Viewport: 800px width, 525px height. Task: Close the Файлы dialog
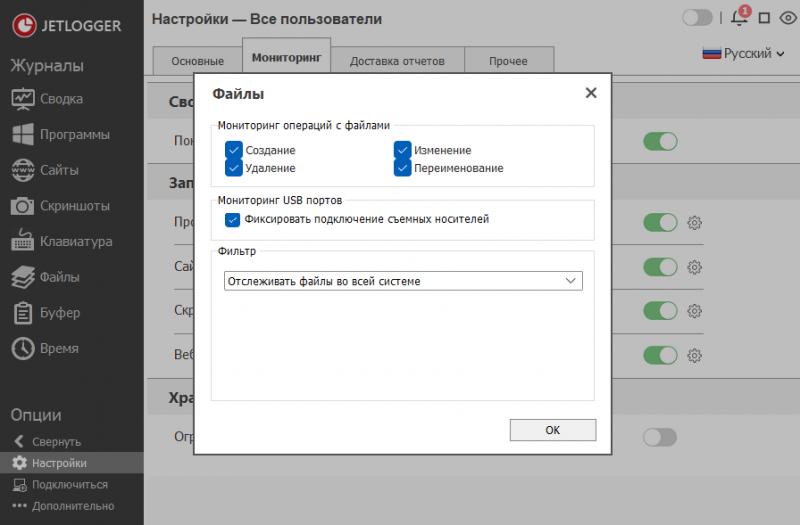pos(590,93)
